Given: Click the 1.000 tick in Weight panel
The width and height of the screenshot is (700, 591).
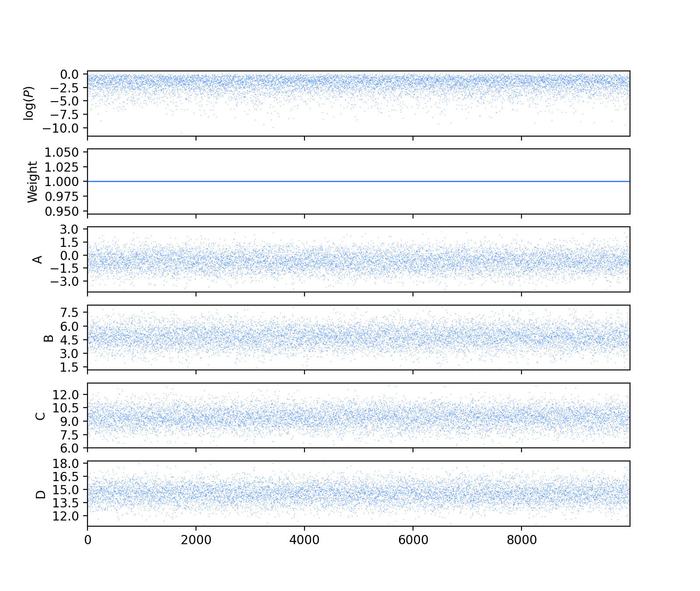Looking at the screenshot, I should click(x=62, y=182).
